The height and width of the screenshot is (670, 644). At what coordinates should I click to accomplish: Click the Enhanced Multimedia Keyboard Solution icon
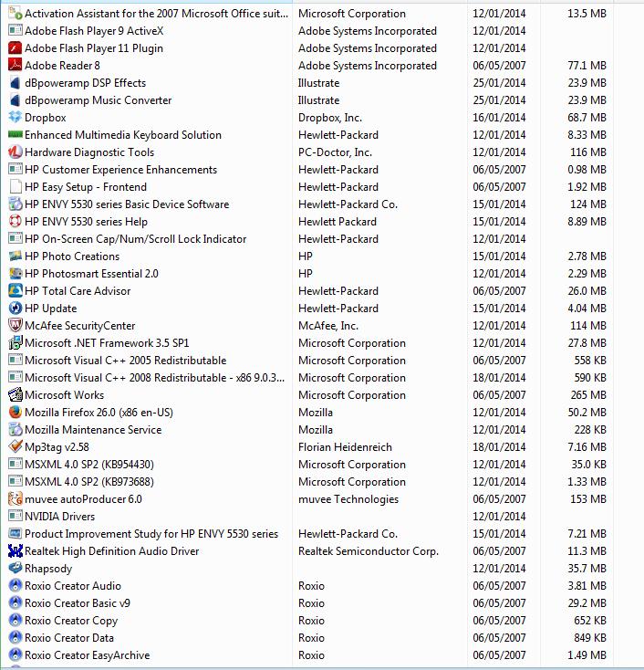[x=16, y=134]
